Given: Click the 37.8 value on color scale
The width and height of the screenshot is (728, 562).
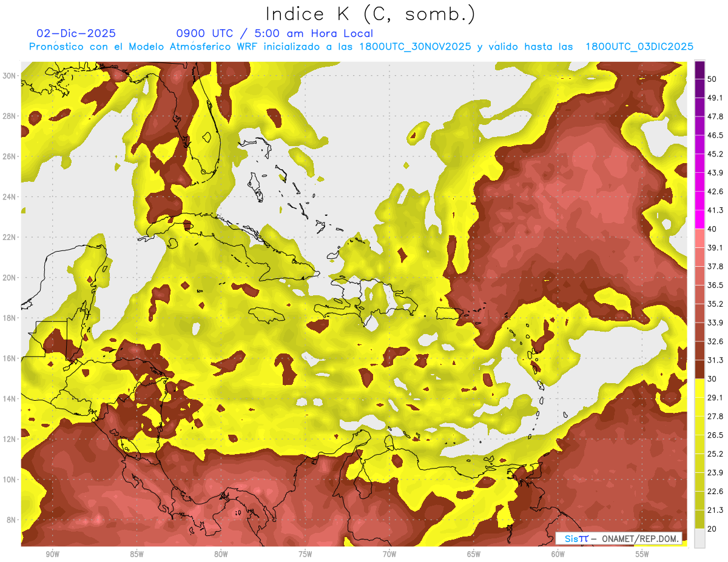Looking at the screenshot, I should coord(716,266).
